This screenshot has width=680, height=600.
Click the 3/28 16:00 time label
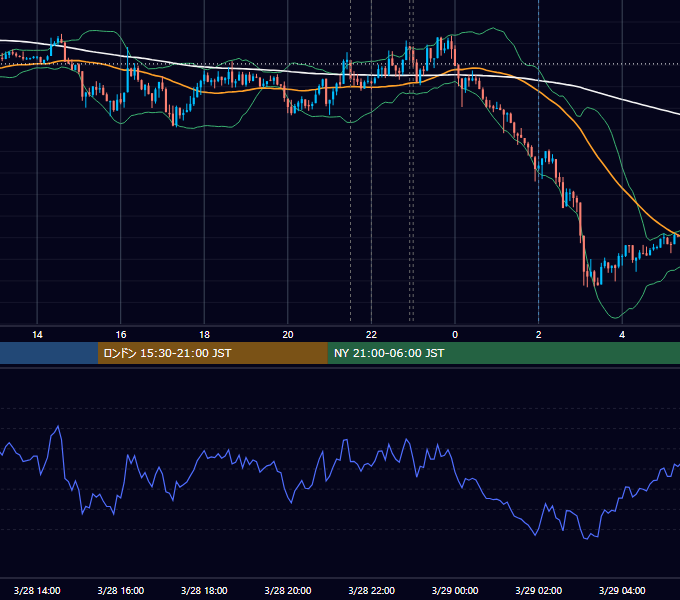click(121, 590)
